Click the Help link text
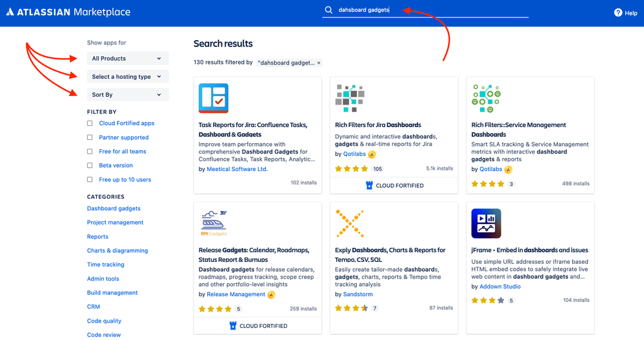The height and width of the screenshot is (340, 644). point(631,13)
